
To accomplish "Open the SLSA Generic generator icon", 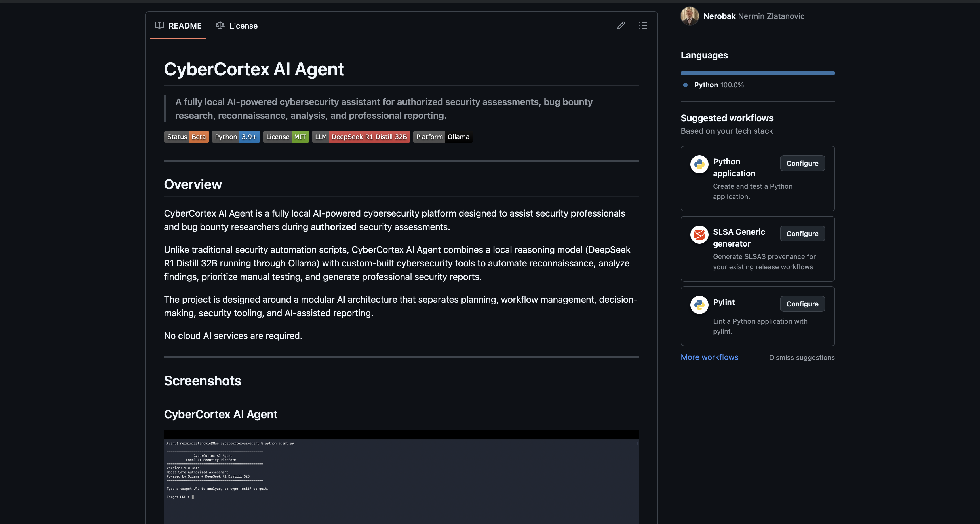I will coord(699,234).
